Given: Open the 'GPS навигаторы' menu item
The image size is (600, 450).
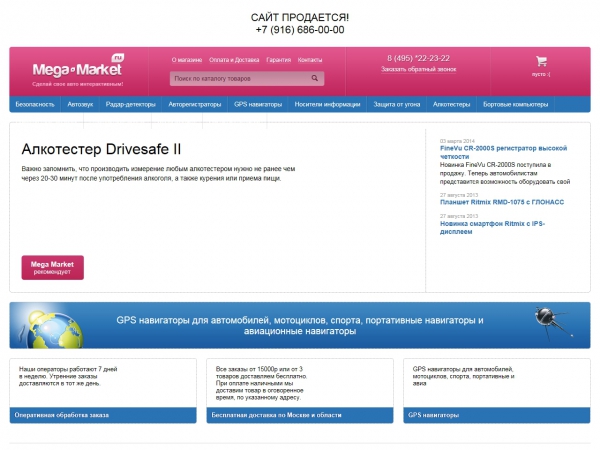Looking at the screenshot, I should tap(258, 104).
